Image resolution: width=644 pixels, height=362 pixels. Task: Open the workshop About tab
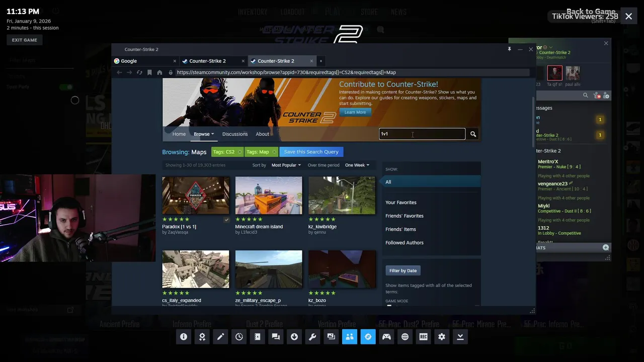coord(262,134)
